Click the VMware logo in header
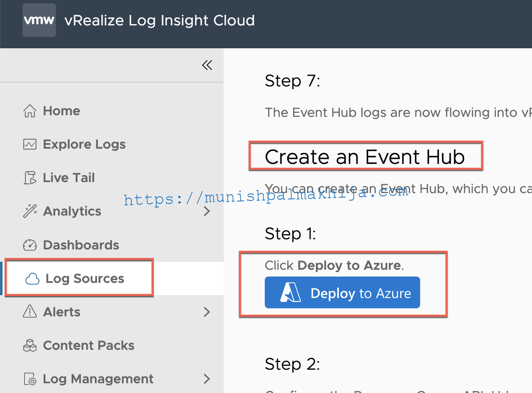 point(39,20)
